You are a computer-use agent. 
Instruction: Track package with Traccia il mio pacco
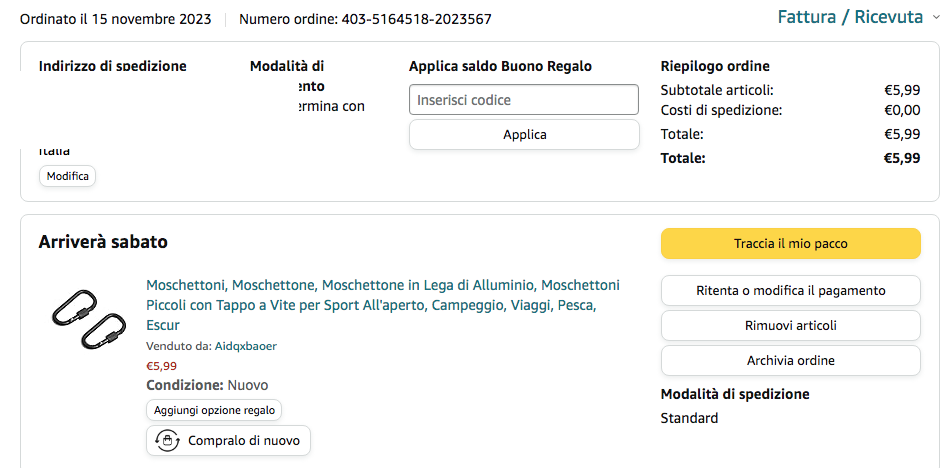click(x=790, y=244)
